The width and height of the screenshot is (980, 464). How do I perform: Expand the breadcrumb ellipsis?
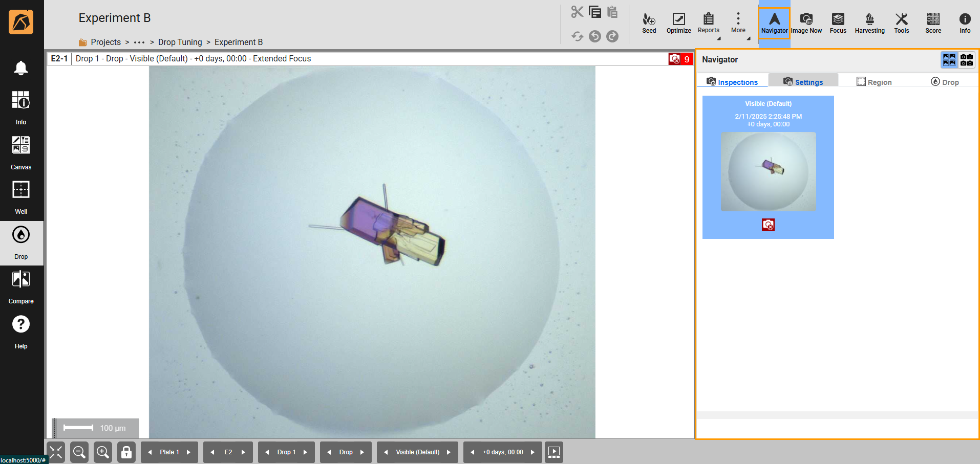click(x=139, y=42)
